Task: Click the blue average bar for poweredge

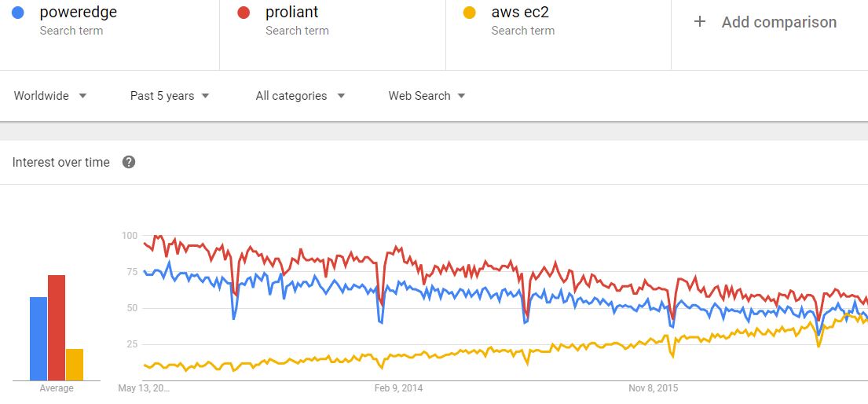Action: (x=38, y=338)
